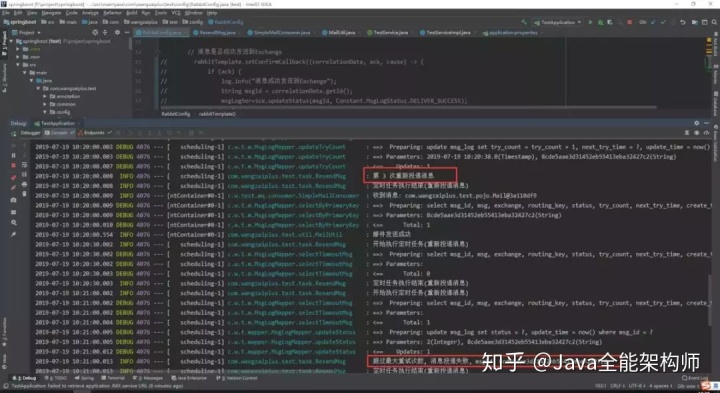Open Project panel settings gear
The image size is (720, 393).
[x=117, y=33]
